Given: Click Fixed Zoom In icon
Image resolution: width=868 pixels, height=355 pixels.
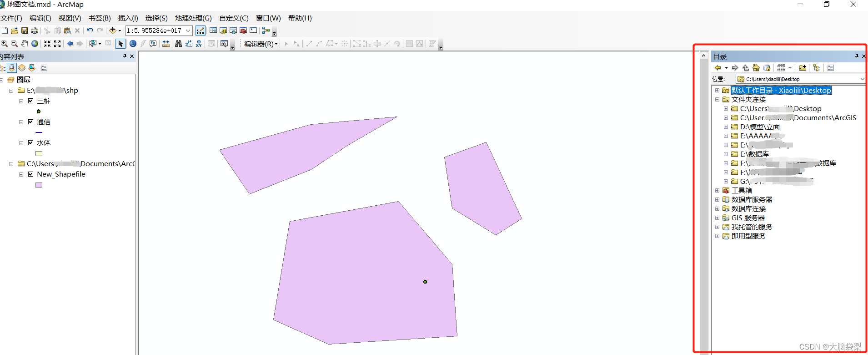Looking at the screenshot, I should click(x=47, y=44).
